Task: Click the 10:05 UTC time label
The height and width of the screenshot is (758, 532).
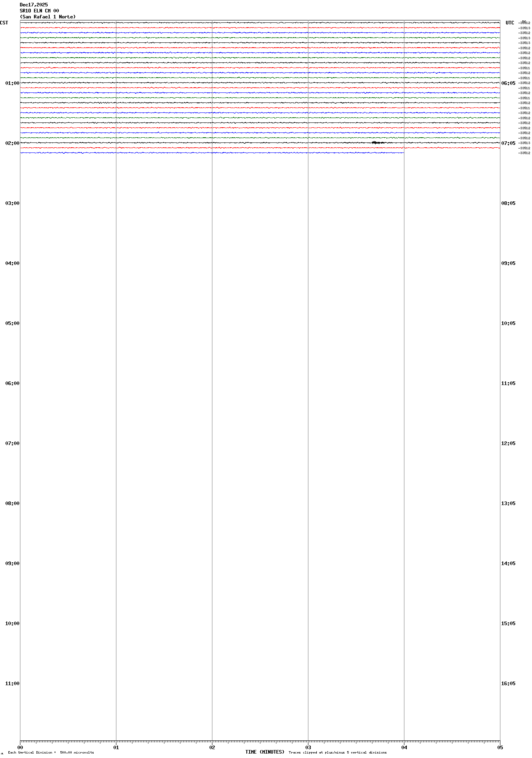Action: 508,323
